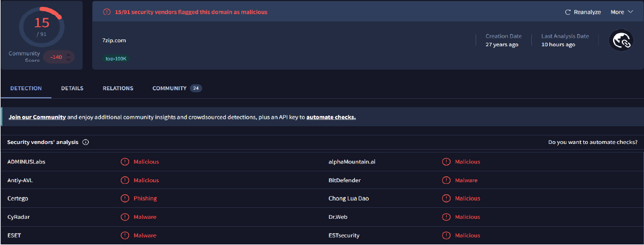Open the DETAILS tab
The width and height of the screenshot is (644, 245).
[x=72, y=88]
